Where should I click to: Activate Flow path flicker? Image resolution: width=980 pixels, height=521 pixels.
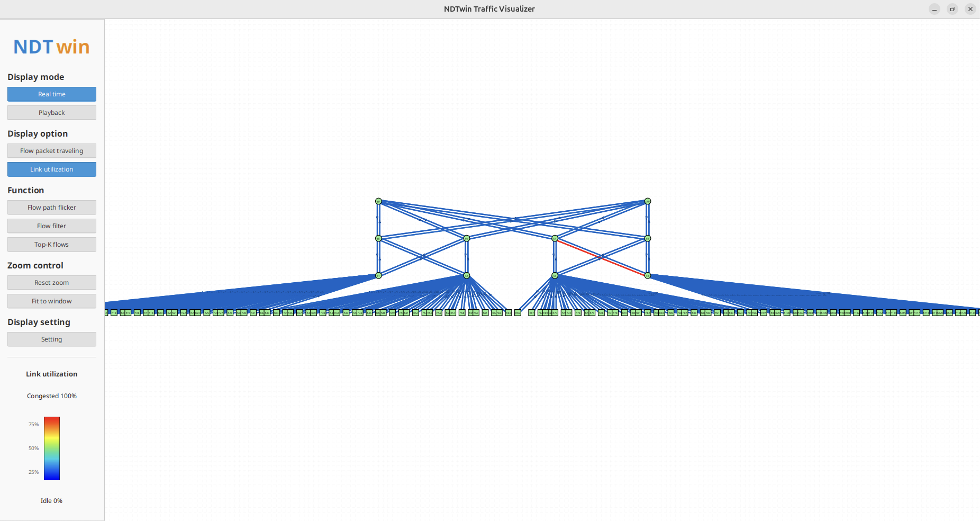[52, 208]
